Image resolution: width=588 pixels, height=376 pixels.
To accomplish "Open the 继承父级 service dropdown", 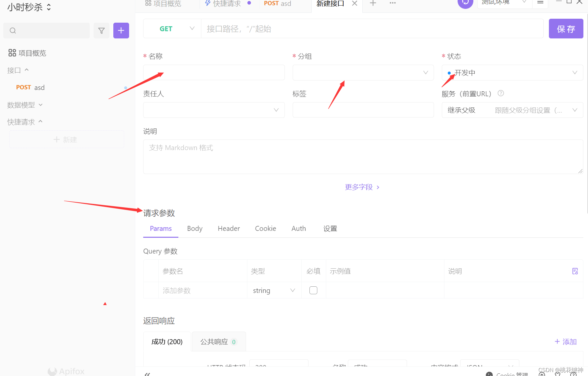I will coord(512,110).
